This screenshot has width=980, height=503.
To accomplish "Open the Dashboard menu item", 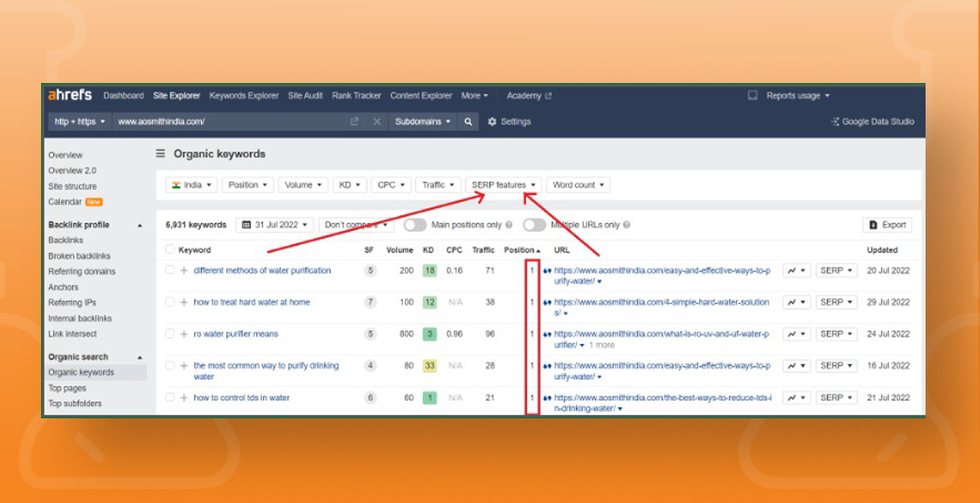I will point(124,96).
